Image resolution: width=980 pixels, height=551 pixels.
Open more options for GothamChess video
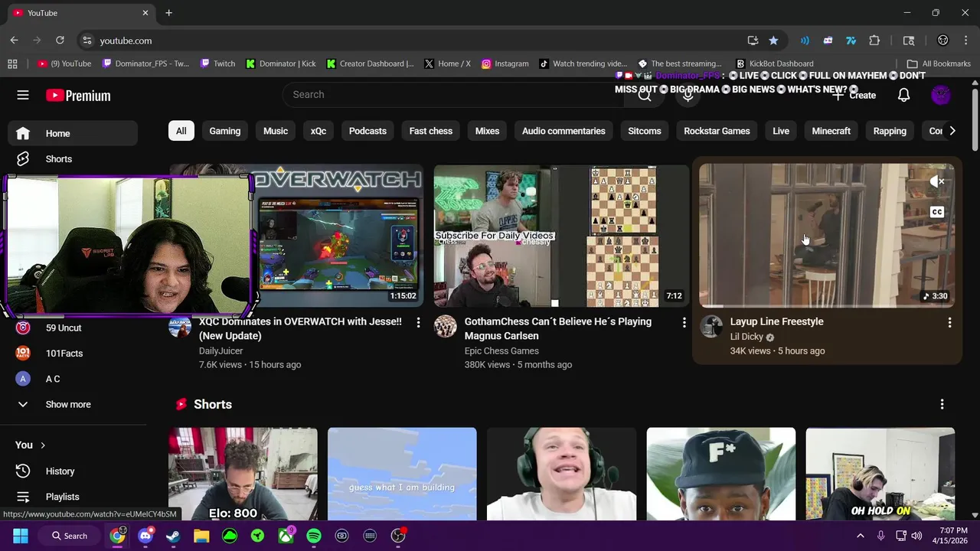[x=684, y=323]
